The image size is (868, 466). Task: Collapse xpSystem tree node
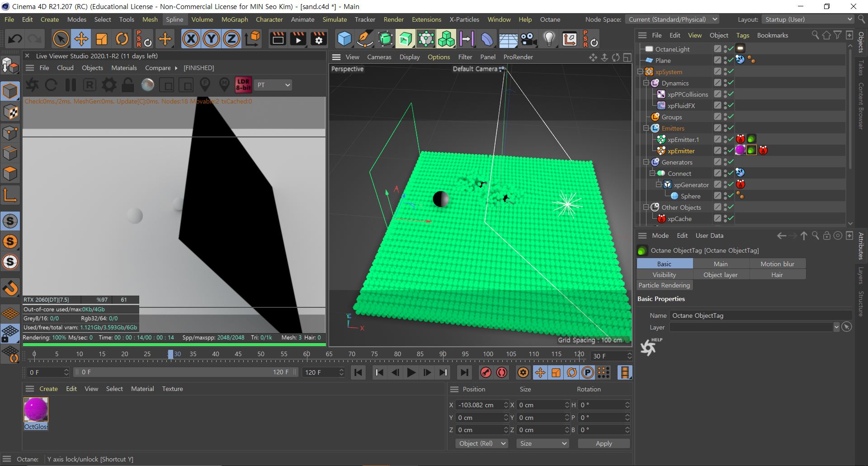(x=640, y=72)
